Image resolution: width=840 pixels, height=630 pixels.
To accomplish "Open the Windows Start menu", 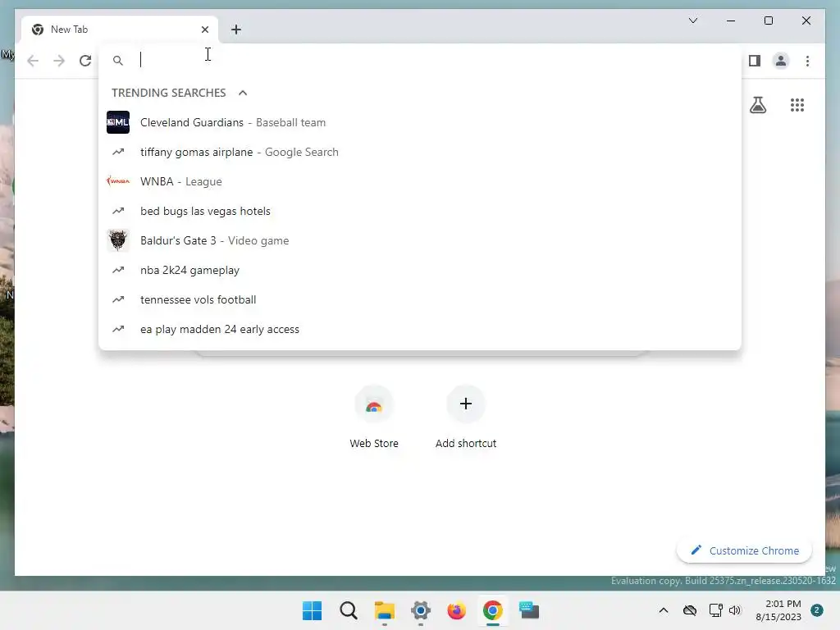I will pyautogui.click(x=312, y=610).
